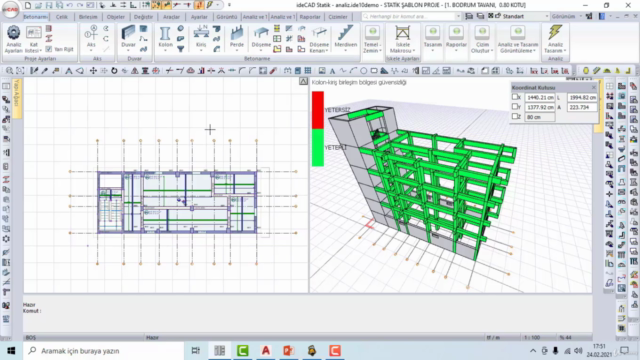Viewport: 640px width, 360px height.
Task: Tick the X lock checkbox in Koordinat Kutusu
Action: 515,97
